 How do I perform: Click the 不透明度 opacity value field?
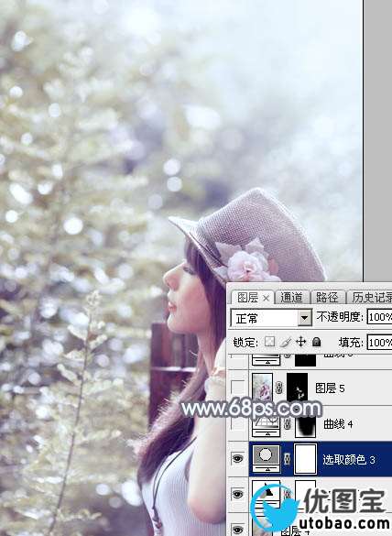click(380, 317)
